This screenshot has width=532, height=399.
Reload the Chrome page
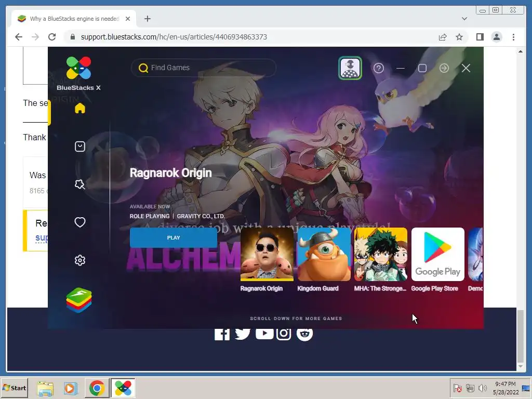[52, 37]
